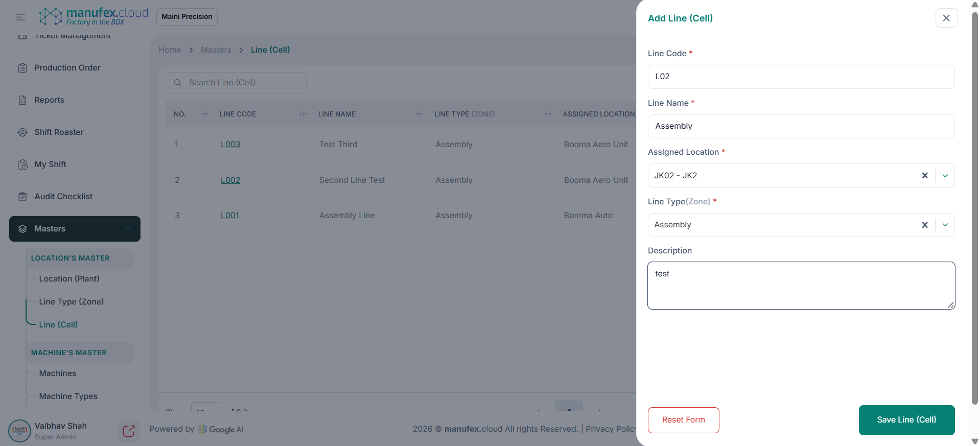
Task: Click the Shift Roaster sidebar icon
Action: pos(22,132)
